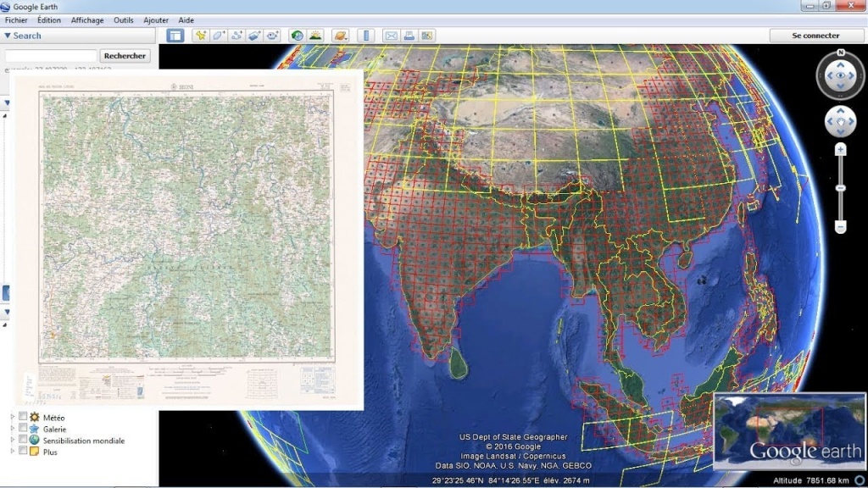Check the Galerie layer checkbox
The image size is (868, 488).
(x=23, y=429)
